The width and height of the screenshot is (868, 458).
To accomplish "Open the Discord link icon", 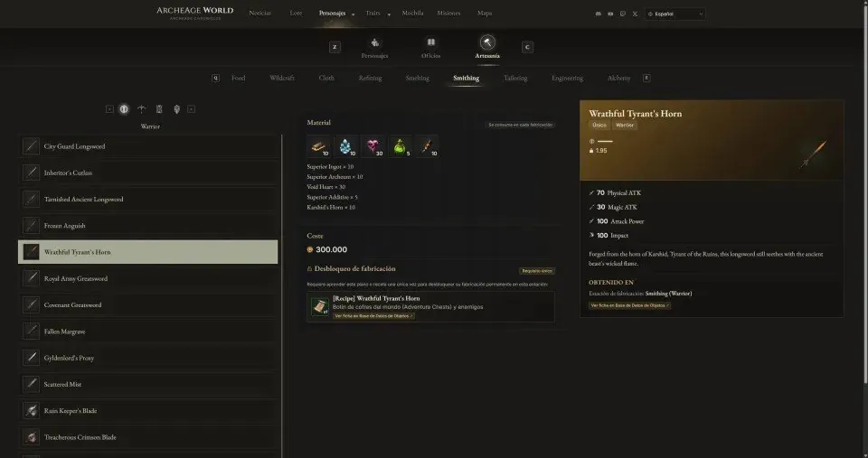I will click(598, 14).
